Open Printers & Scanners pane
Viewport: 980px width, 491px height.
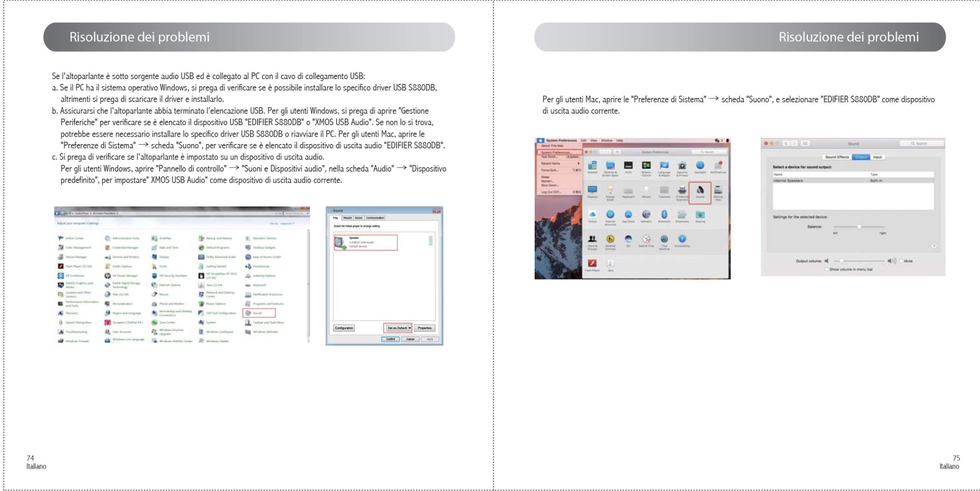point(682,192)
